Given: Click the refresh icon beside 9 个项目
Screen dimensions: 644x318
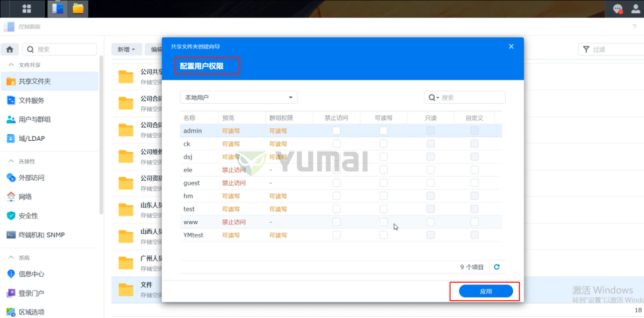Looking at the screenshot, I should click(x=496, y=267).
